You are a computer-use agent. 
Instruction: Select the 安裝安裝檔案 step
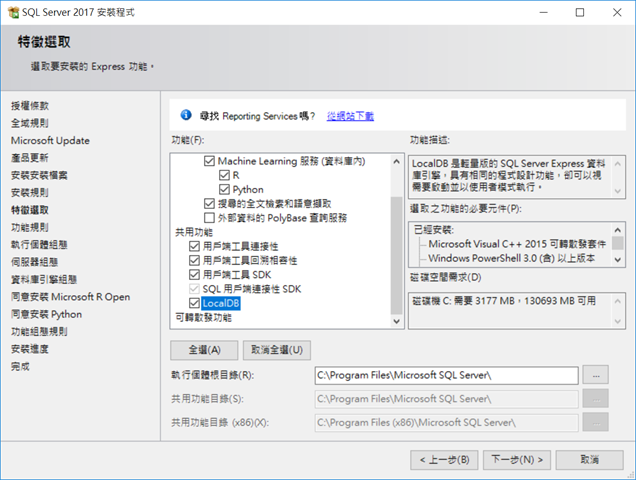pyautogui.click(x=39, y=175)
